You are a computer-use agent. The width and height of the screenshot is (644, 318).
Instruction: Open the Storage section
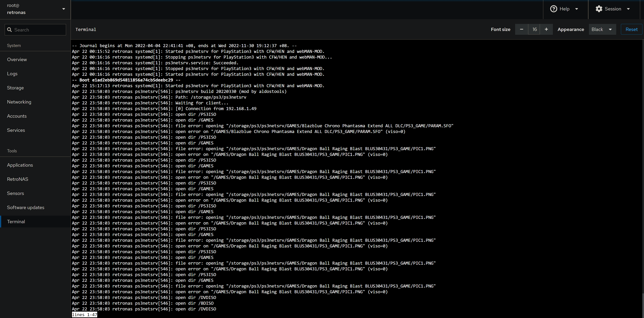(15, 88)
